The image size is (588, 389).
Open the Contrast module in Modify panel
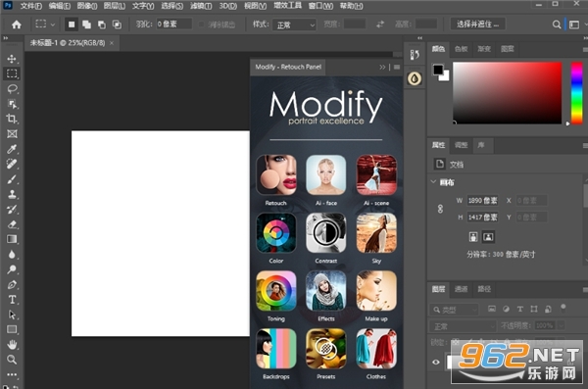pyautogui.click(x=326, y=232)
